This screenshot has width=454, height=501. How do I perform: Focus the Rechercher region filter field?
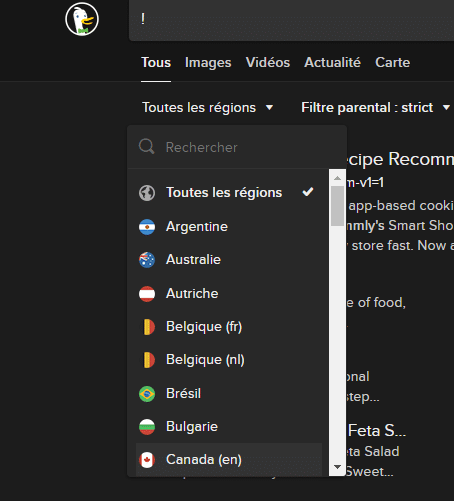[237, 147]
